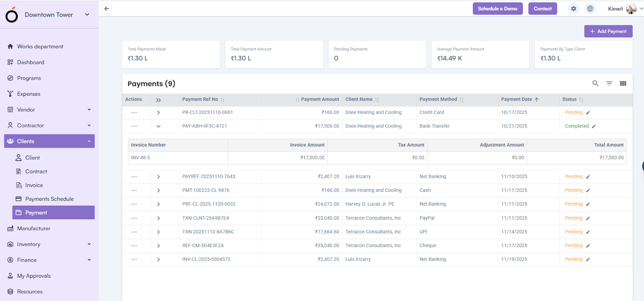Collapse the Clients sidebar section

[89, 141]
